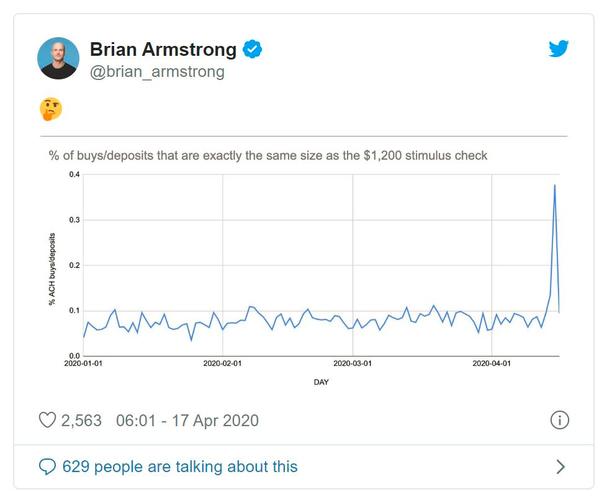Open "629 people are talking about this"

tap(180, 467)
